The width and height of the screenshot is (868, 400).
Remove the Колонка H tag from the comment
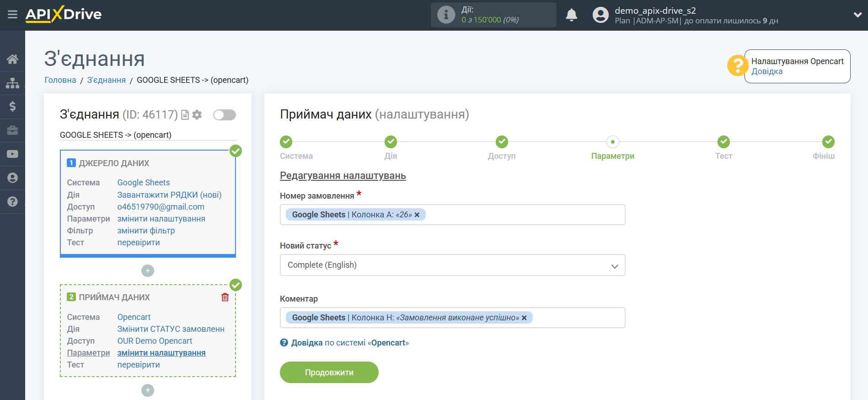pos(524,318)
